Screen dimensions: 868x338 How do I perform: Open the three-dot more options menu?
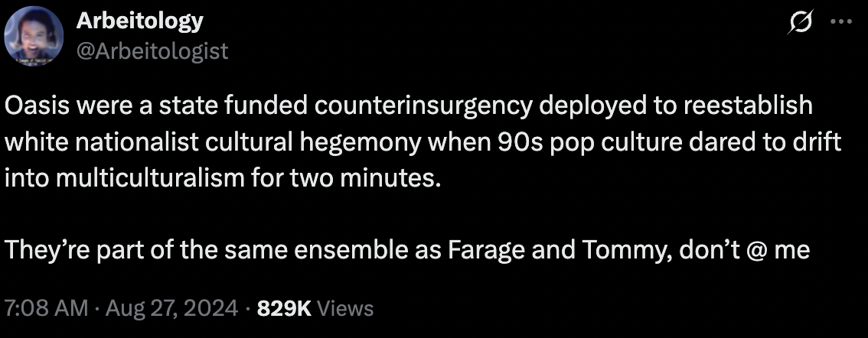[841, 22]
